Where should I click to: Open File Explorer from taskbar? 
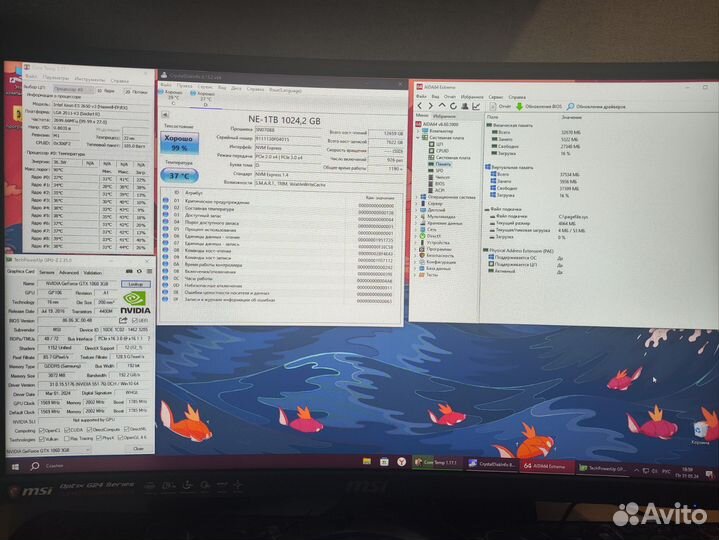coord(366,461)
